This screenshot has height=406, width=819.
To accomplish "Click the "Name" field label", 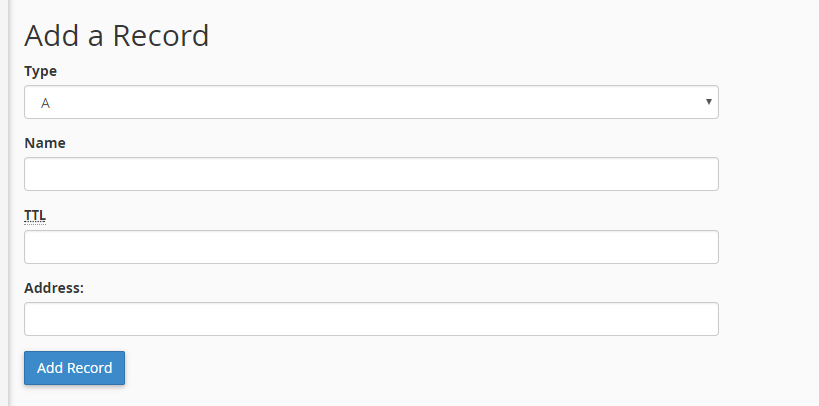I will coord(44,143).
